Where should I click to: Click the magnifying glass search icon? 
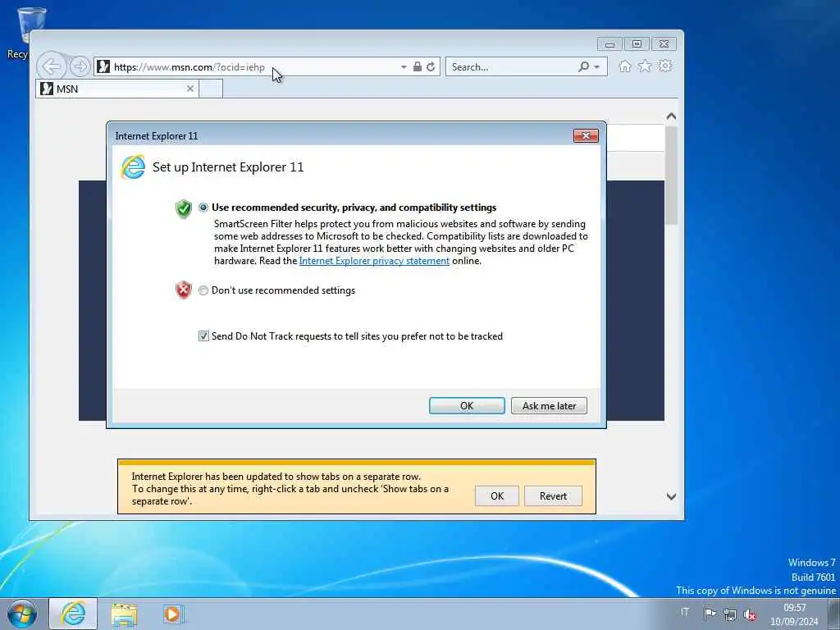point(583,66)
